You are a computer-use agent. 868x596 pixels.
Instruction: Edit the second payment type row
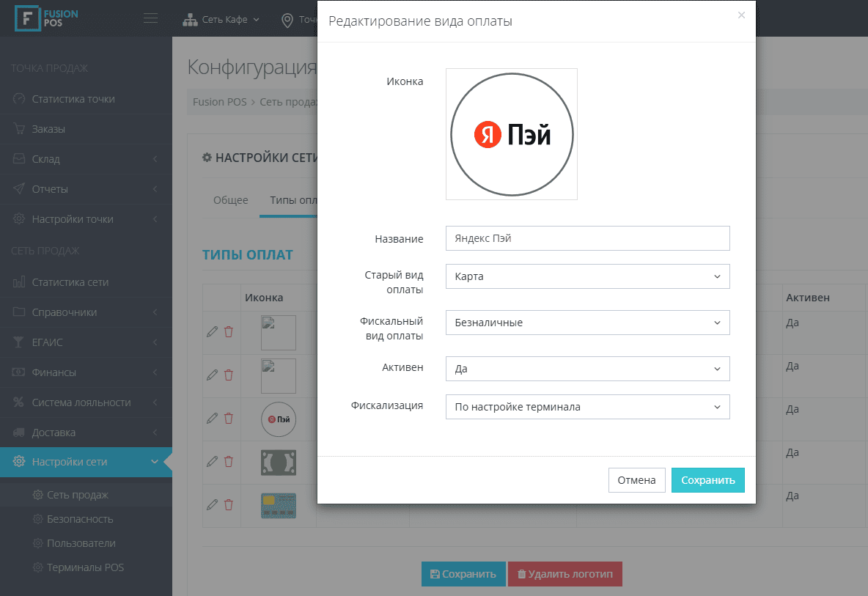click(212, 375)
